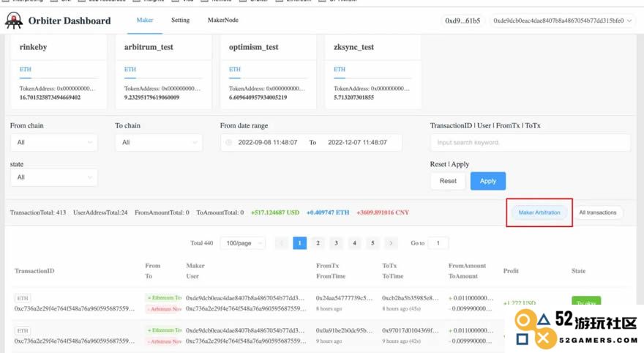Go to pagination page 3

336,243
